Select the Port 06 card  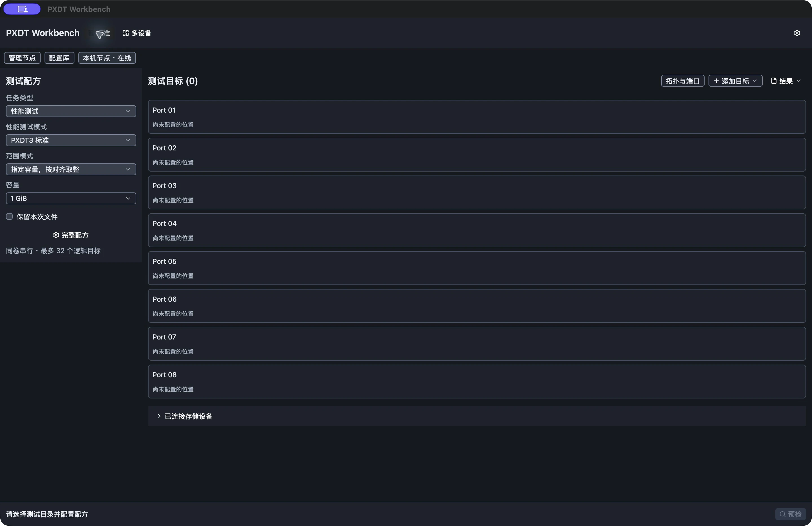(476, 306)
